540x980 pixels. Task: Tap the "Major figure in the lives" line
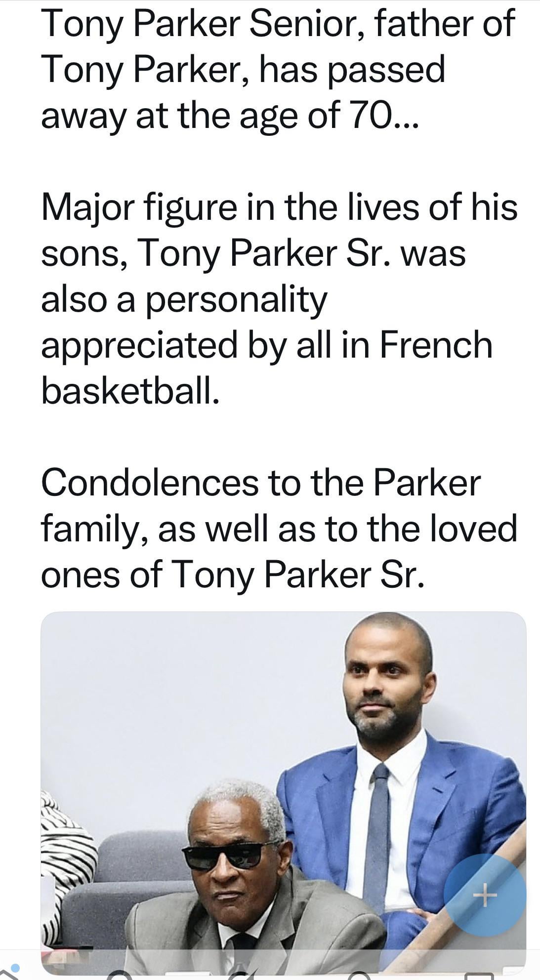point(279,207)
